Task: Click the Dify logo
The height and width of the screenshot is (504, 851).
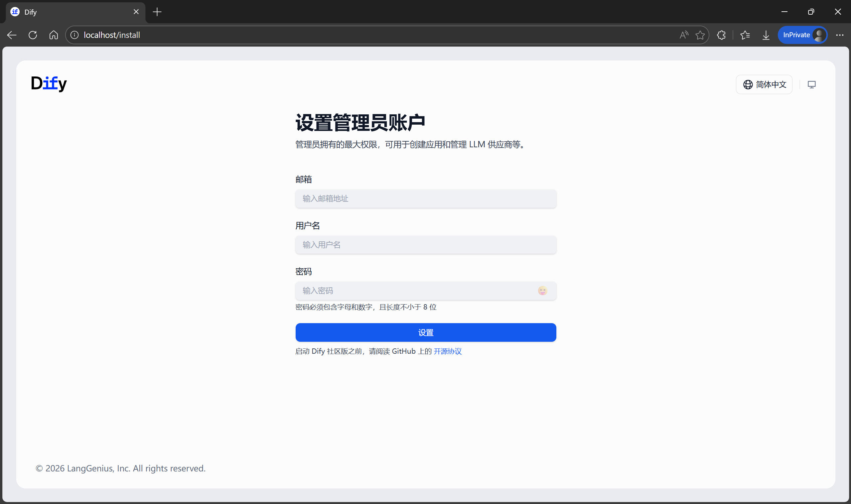Action: click(x=49, y=83)
